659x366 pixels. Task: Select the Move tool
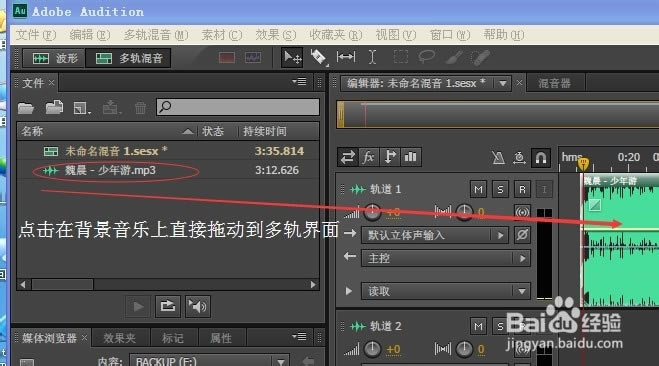tap(292, 57)
